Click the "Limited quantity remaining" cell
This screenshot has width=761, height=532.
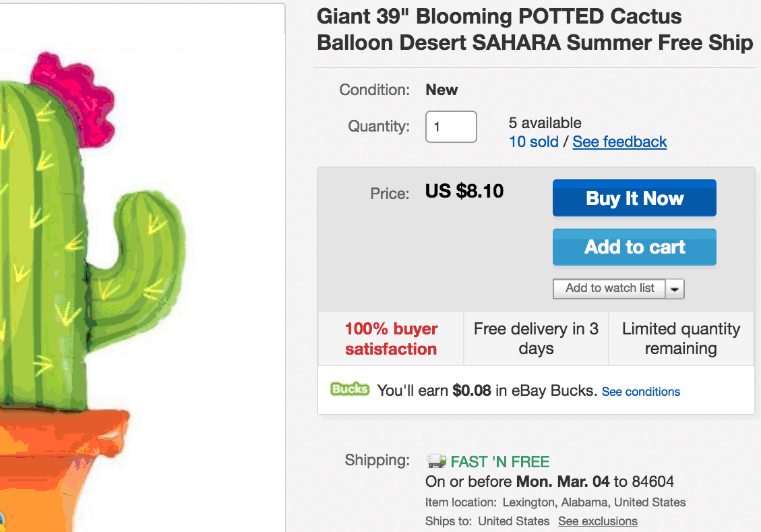pyautogui.click(x=681, y=338)
